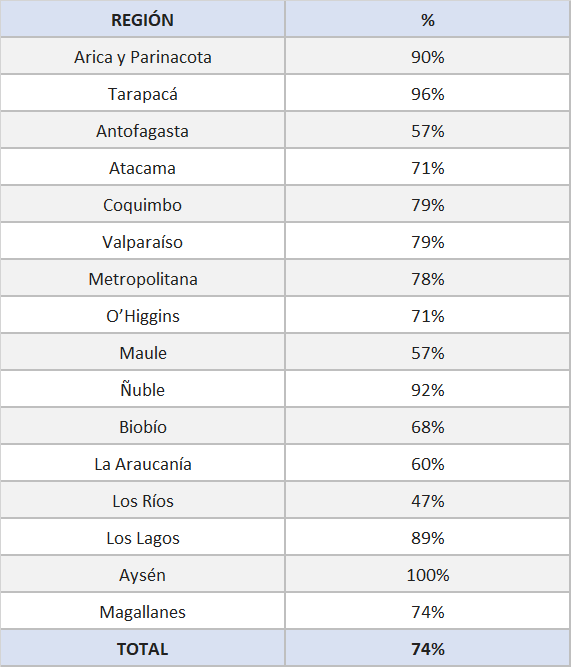Click the % column header
This screenshot has width=571, height=667.
pos(428,19)
